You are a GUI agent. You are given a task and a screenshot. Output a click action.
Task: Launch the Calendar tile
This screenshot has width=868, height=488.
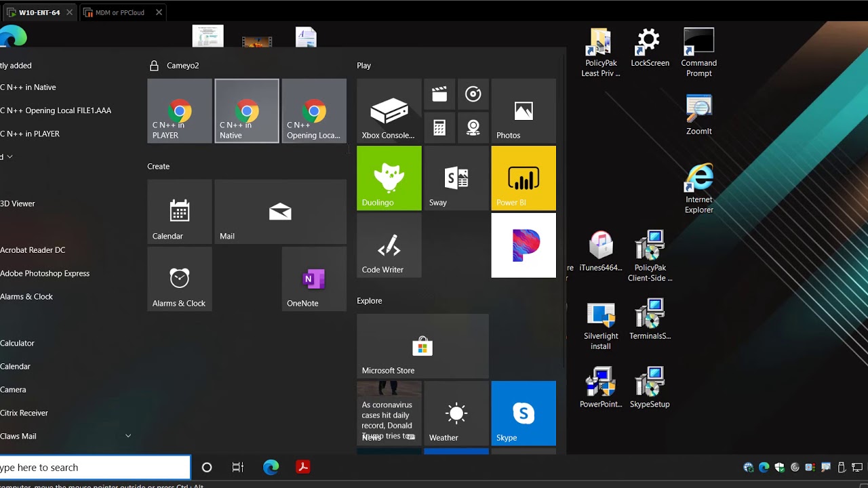[180, 211]
